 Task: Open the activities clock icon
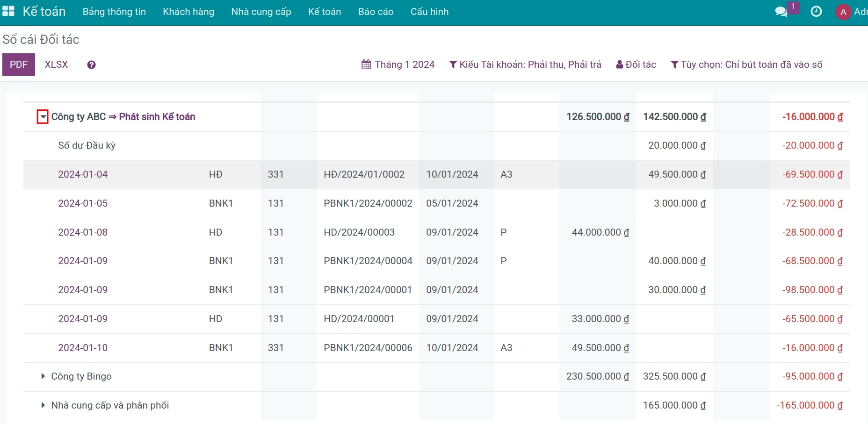[816, 12]
